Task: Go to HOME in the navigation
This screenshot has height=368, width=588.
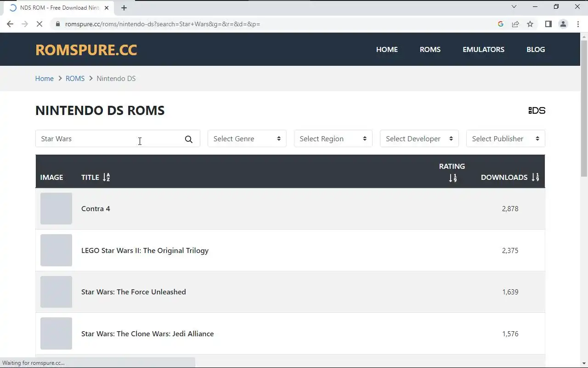Action: [x=387, y=49]
